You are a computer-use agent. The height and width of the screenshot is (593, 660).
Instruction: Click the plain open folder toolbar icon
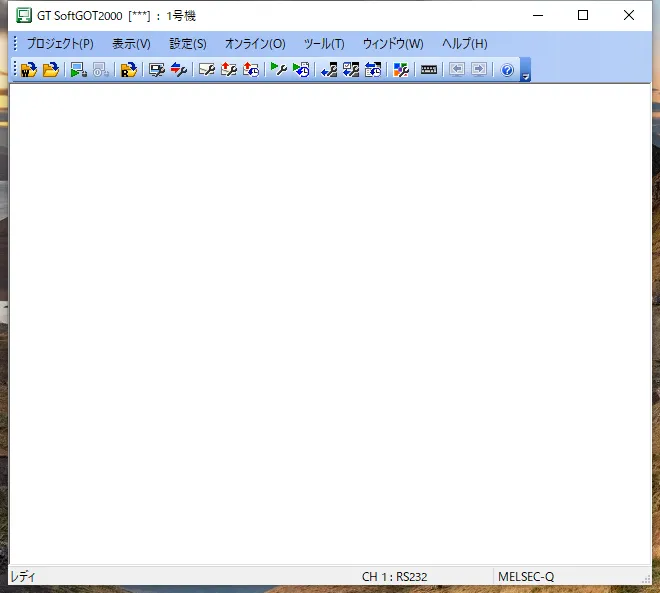click(x=50, y=70)
